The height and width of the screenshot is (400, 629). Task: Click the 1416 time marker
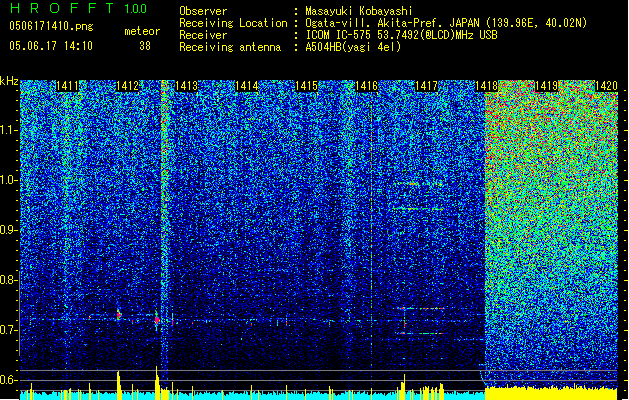pos(367,86)
